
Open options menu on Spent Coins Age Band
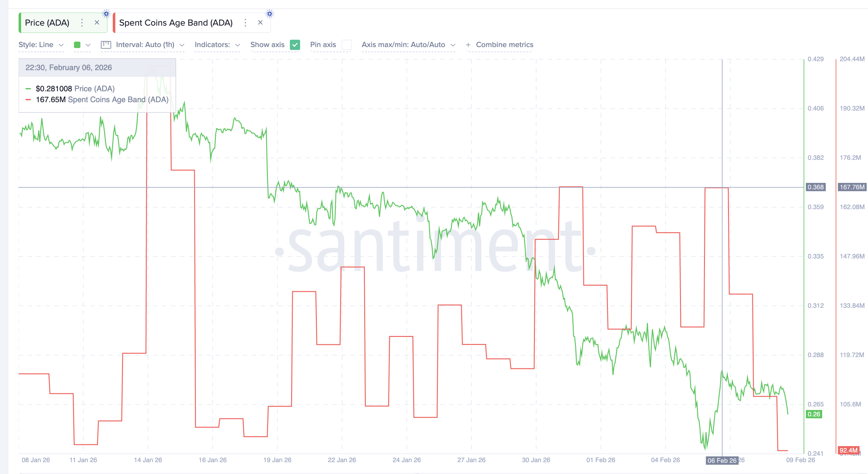245,22
